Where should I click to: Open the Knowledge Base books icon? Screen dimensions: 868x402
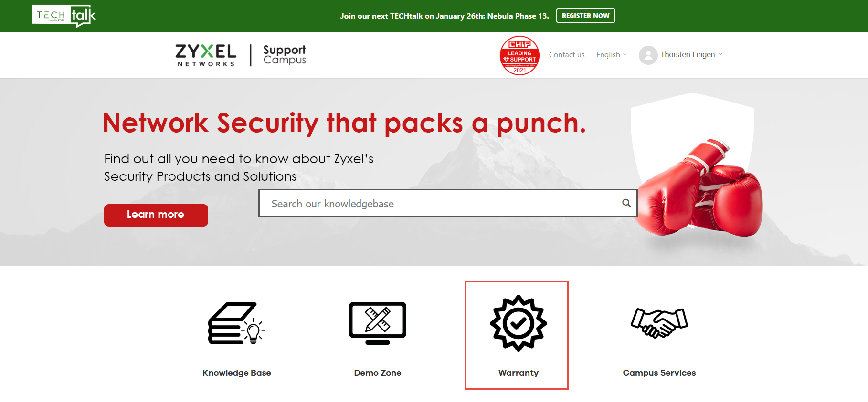click(x=237, y=323)
